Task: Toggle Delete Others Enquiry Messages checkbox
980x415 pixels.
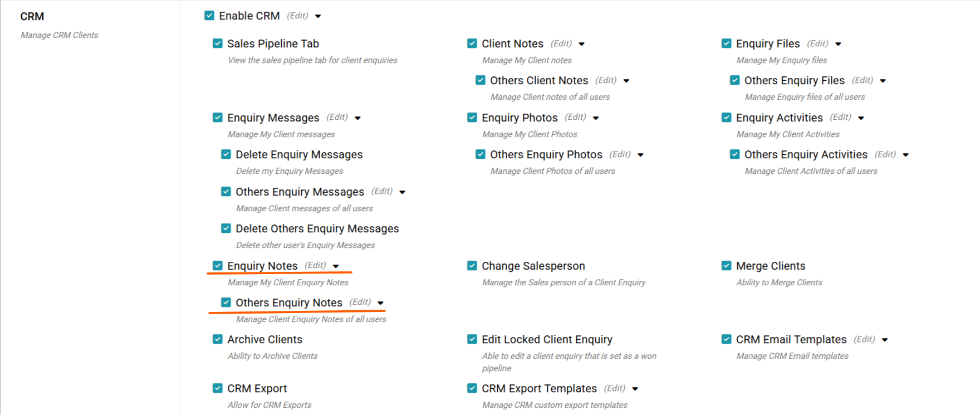Action: 226,228
